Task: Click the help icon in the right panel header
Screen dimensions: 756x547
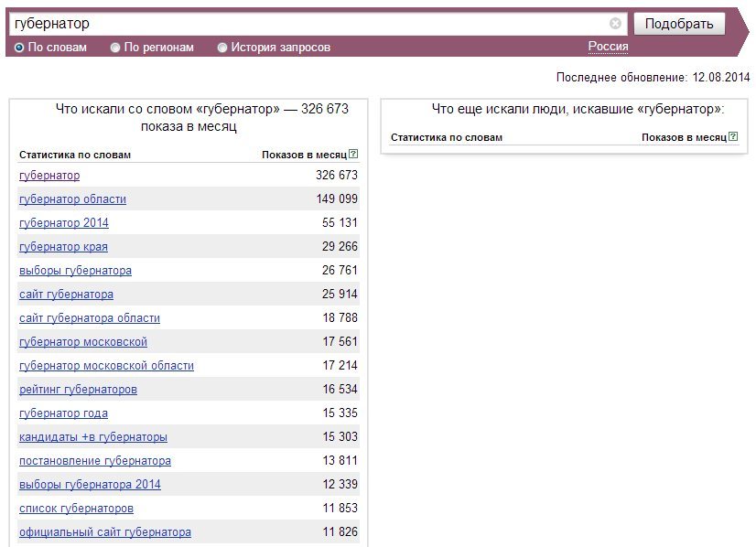Action: (x=733, y=136)
